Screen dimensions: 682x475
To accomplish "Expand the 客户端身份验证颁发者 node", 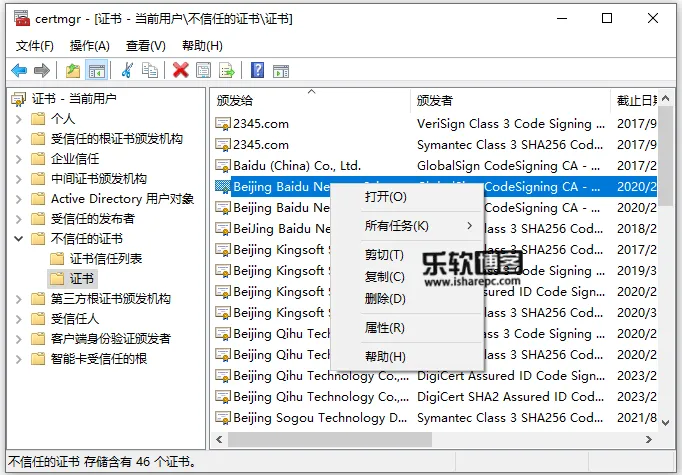I will (x=19, y=339).
